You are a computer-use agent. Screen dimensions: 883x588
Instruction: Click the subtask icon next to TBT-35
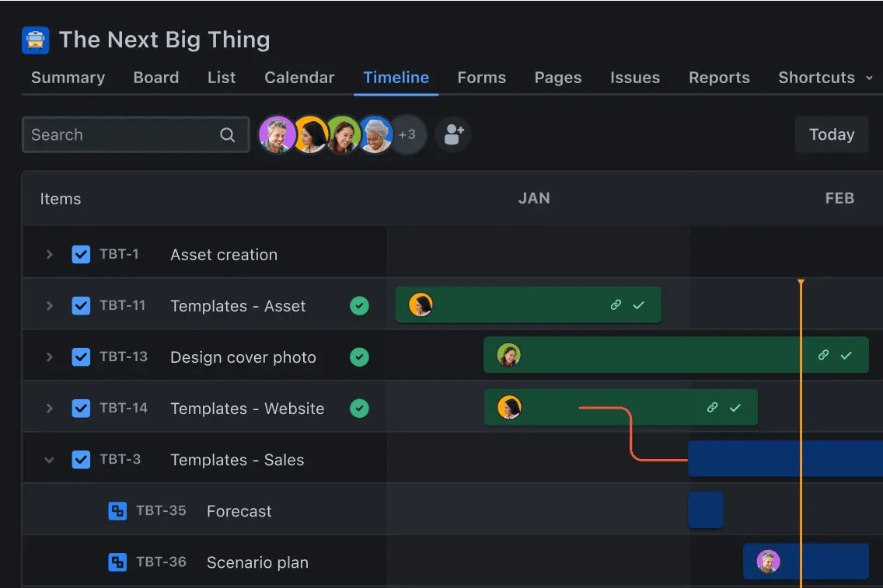(x=117, y=510)
